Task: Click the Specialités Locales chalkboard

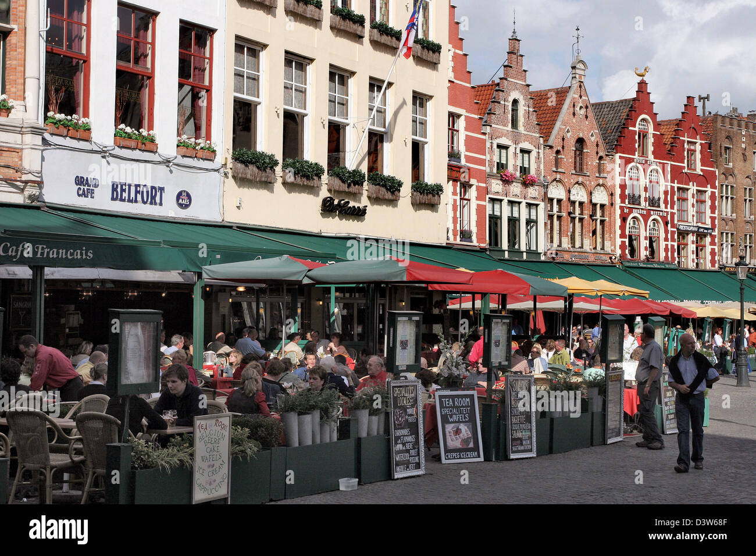Action: coord(406,429)
